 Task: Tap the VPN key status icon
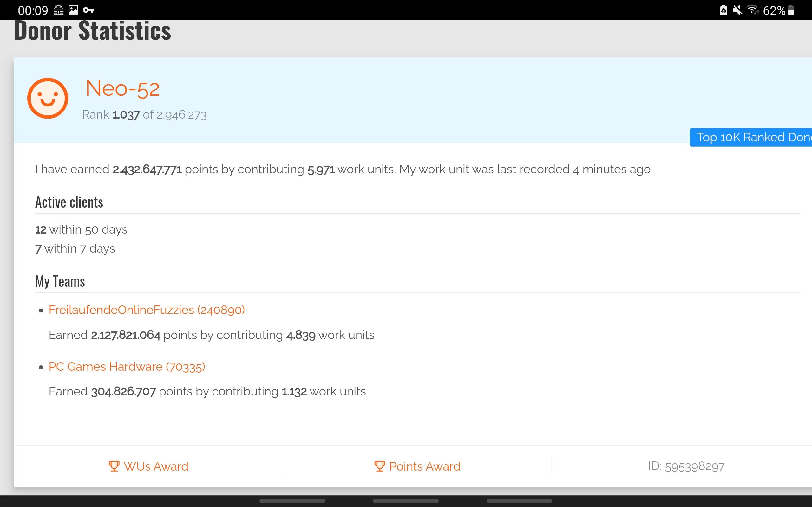(x=88, y=10)
